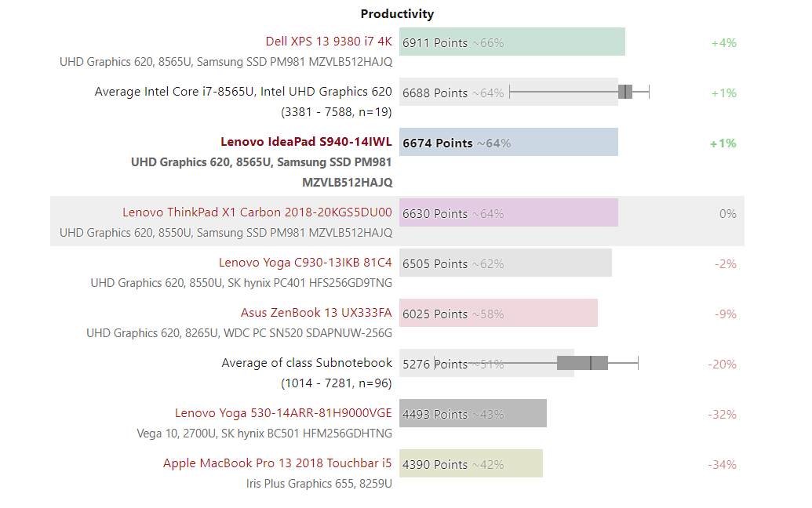Screen dimensions: 812x508
Task: Open the Asus ZenBook 13 UX333FA link
Action: coord(315,313)
